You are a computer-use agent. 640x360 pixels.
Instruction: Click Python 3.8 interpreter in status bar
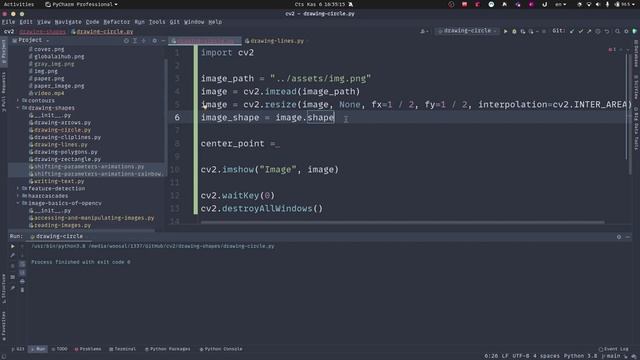[x=580, y=356]
